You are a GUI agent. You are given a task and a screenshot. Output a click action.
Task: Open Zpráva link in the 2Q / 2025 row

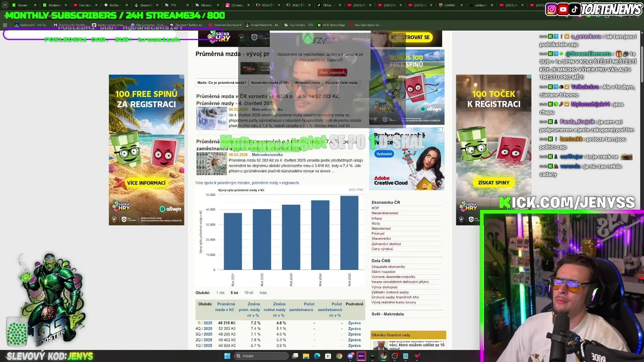coord(354,340)
